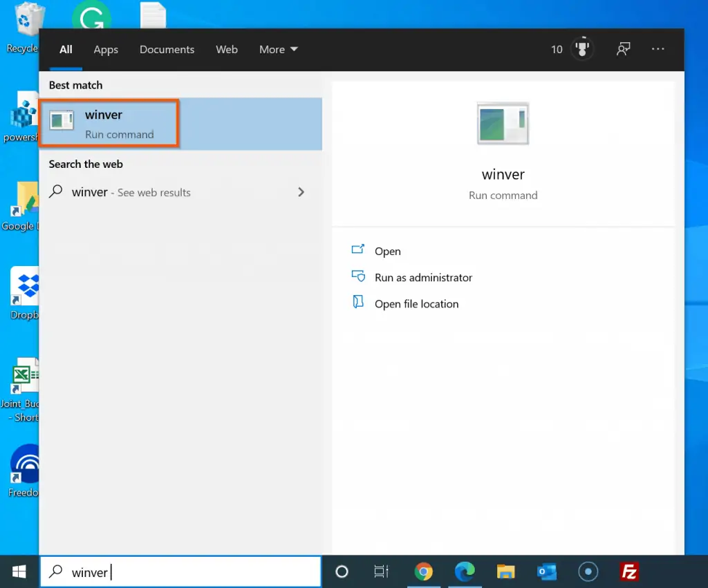This screenshot has height=588, width=708.
Task: Click the Open file location icon
Action: click(358, 302)
